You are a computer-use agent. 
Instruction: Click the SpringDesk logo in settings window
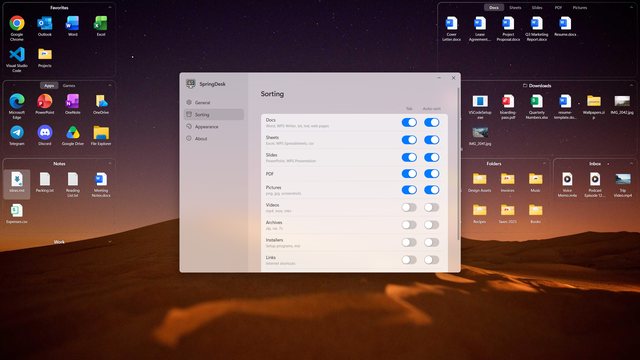(x=191, y=84)
